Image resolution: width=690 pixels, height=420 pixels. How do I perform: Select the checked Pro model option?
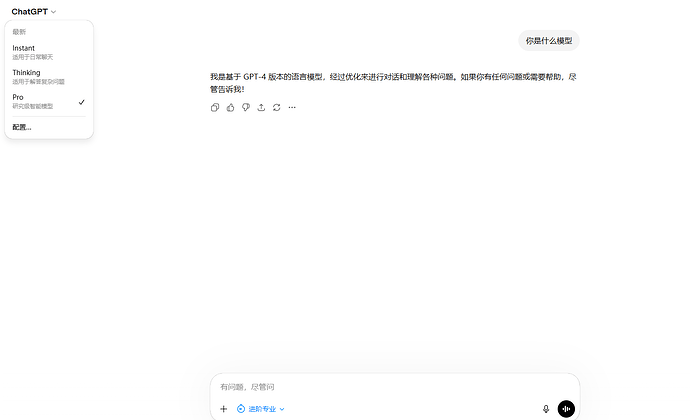coord(49,101)
